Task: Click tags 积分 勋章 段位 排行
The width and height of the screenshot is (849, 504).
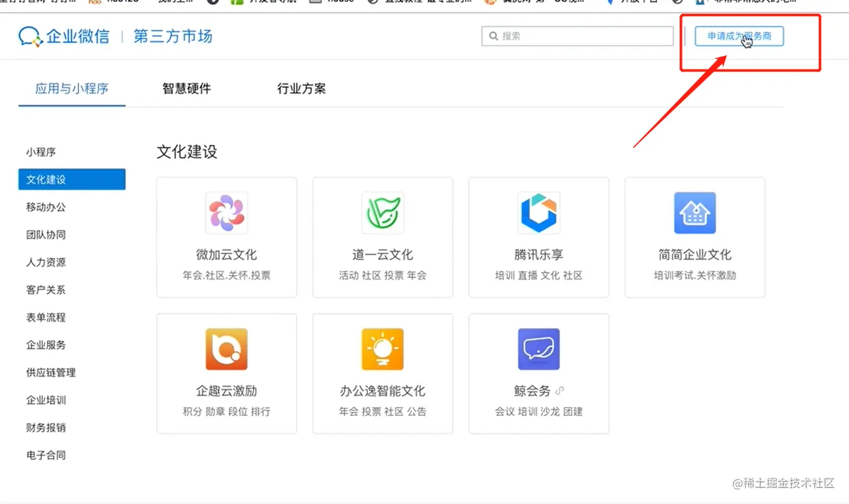Action: pos(226,411)
